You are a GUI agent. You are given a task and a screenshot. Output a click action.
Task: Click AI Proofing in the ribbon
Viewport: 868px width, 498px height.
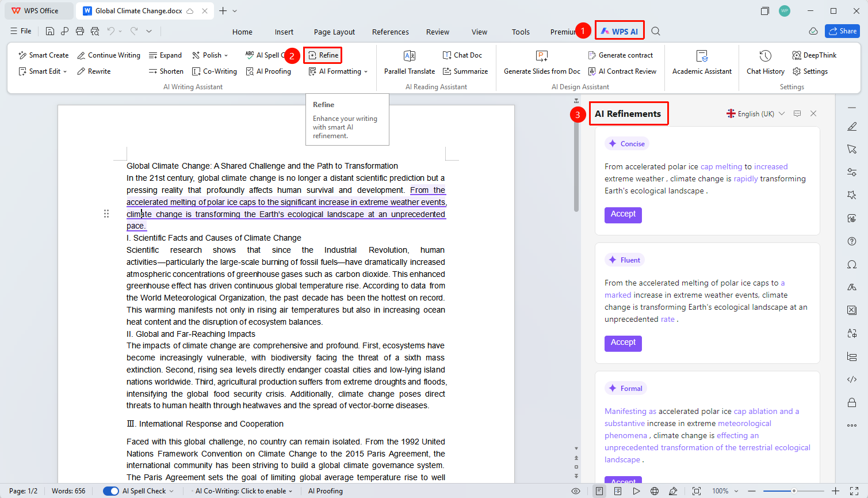pyautogui.click(x=268, y=71)
